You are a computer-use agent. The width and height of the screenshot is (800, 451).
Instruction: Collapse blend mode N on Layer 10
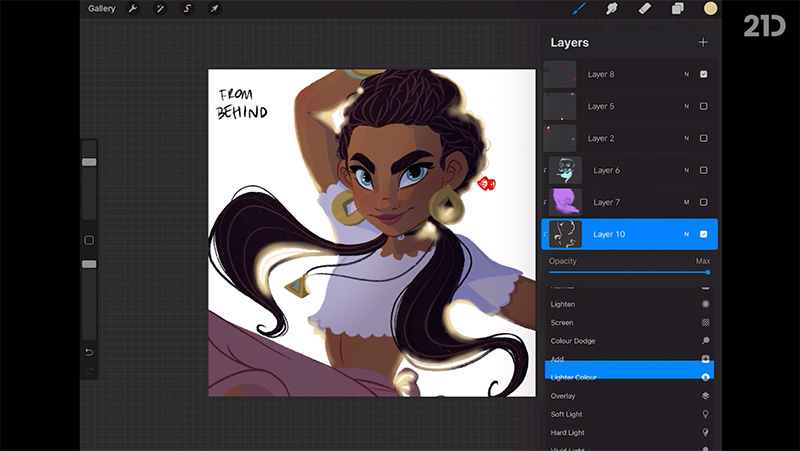[x=687, y=234]
